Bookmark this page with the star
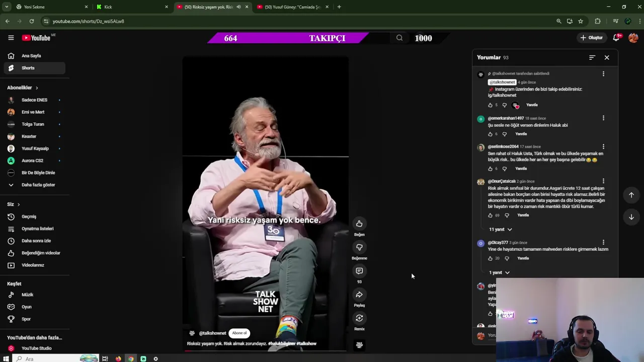Image resolution: width=644 pixels, height=362 pixels. 581,21
